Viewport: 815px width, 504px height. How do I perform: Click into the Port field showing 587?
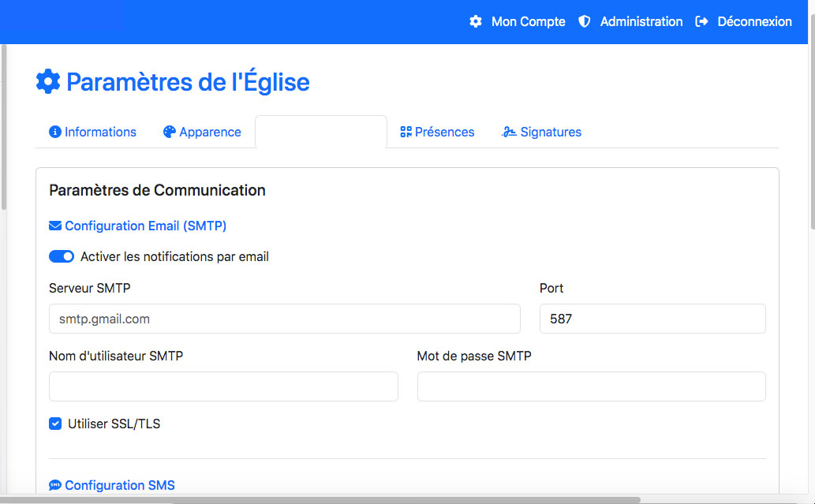[652, 319]
